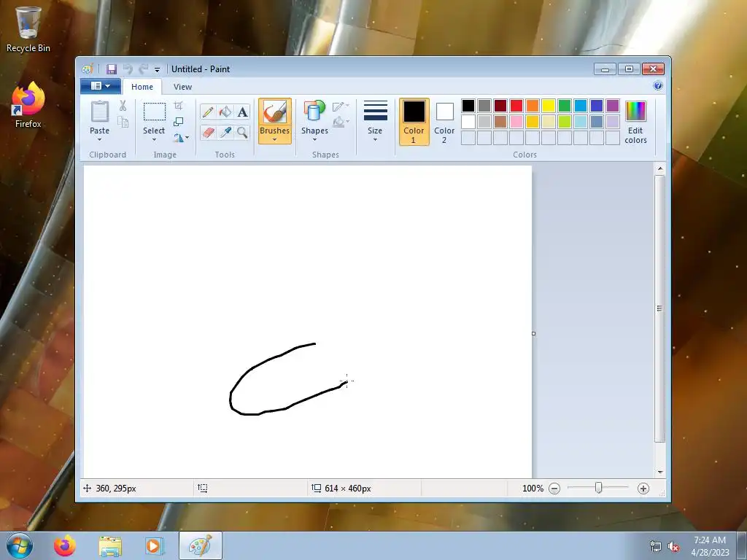Click the vertical scrollbar up arrow
Image resolution: width=747 pixels, height=560 pixels.
[x=659, y=168]
